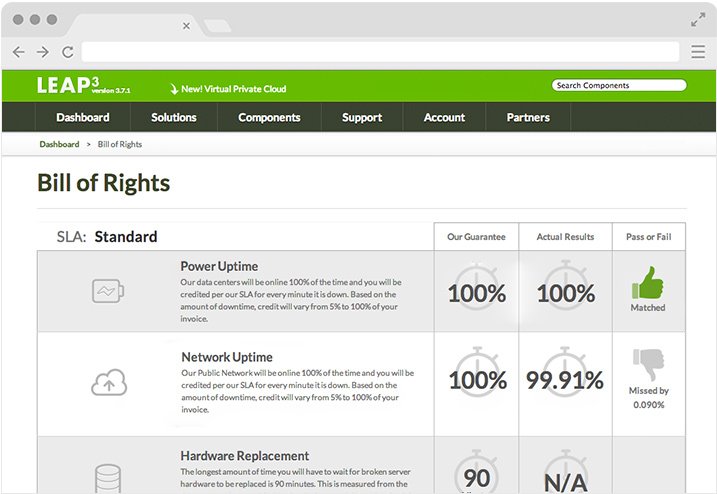Screen dimensions: 717x494
Task: Click the gray thumbs-down icon
Action: 648,364
